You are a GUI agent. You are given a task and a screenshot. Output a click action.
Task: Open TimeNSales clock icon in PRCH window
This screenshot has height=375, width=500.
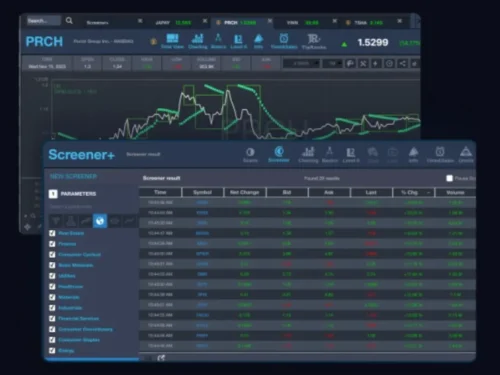coord(284,42)
